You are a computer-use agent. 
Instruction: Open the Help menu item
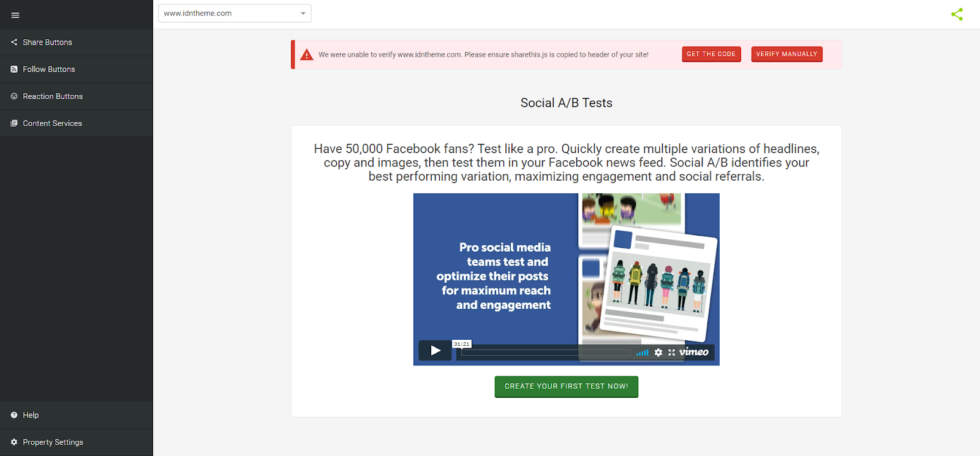coord(76,415)
